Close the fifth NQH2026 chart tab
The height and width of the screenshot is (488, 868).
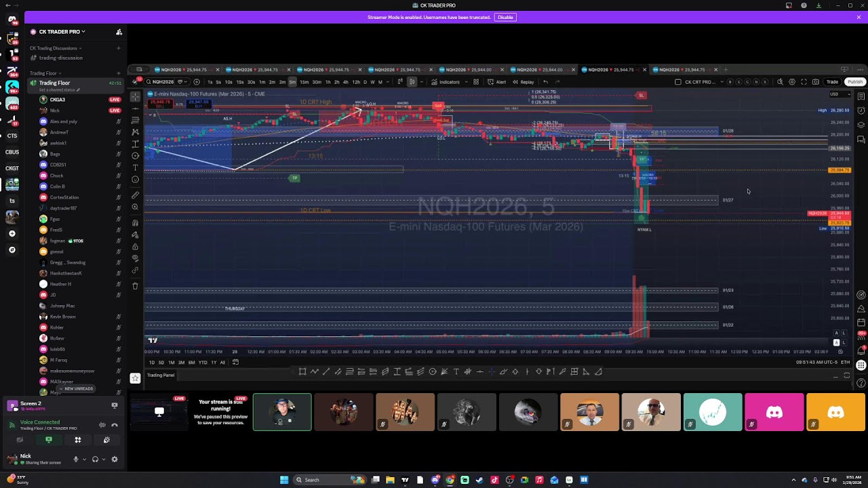click(x=502, y=70)
